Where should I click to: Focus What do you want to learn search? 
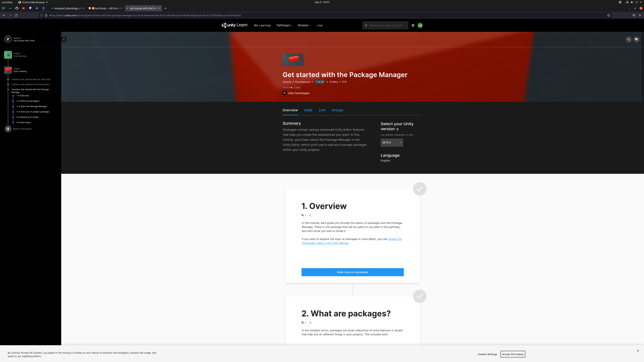coord(385,25)
